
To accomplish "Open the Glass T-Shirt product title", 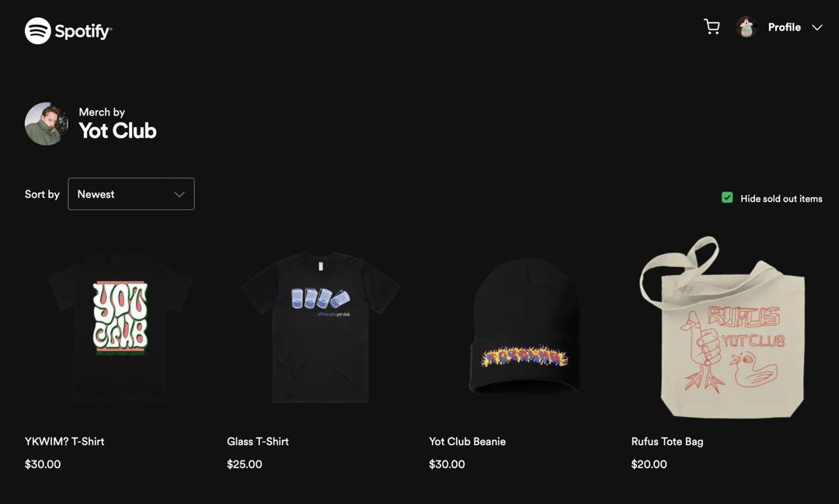I will (x=258, y=441).
